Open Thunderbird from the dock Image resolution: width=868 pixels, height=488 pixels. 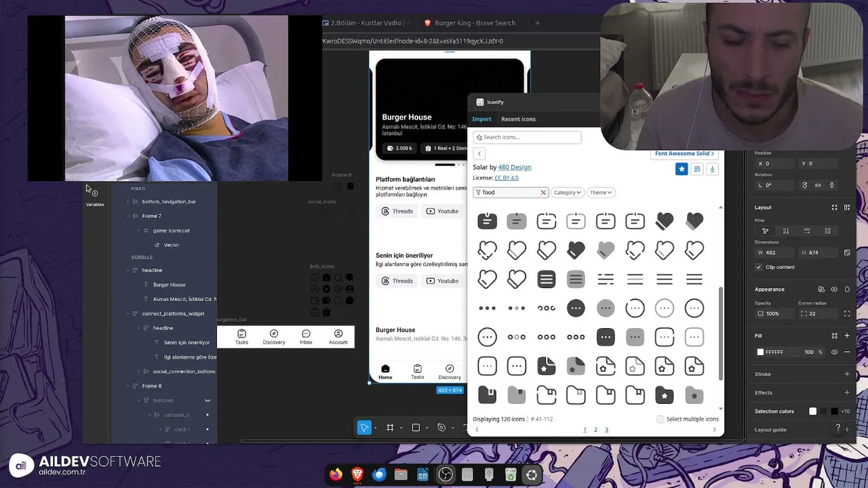379,474
